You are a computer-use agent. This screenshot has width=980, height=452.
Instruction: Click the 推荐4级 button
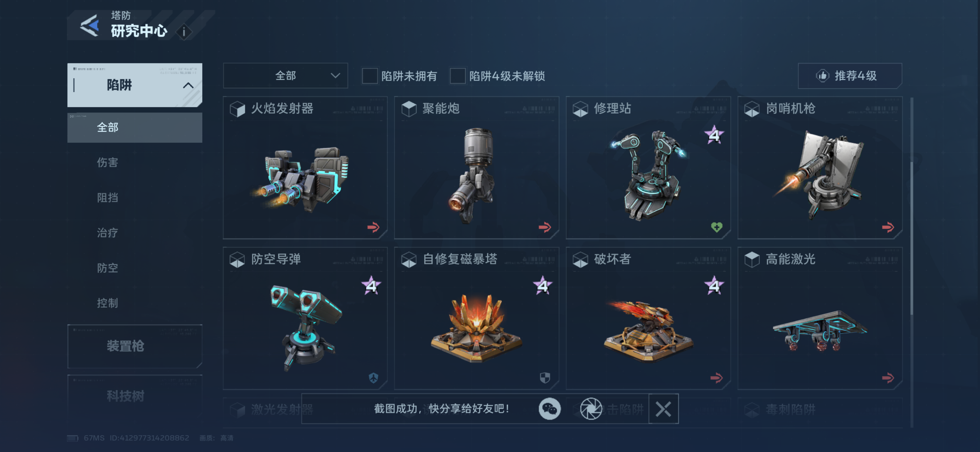pyautogui.click(x=850, y=76)
